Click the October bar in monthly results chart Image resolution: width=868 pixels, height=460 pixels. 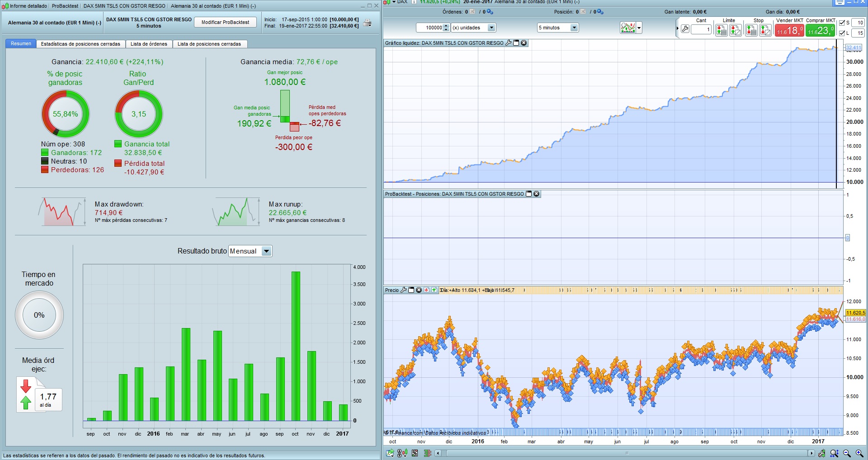coord(296,346)
